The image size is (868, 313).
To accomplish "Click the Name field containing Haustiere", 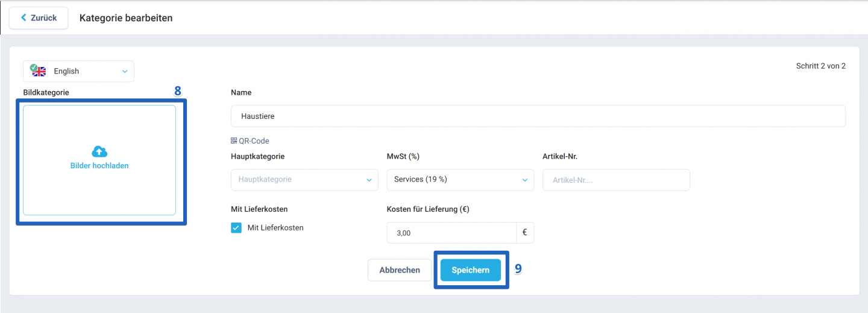I will pyautogui.click(x=538, y=116).
